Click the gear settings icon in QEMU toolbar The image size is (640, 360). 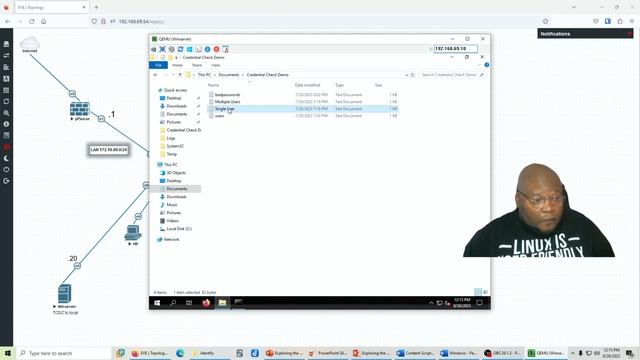click(x=171, y=49)
